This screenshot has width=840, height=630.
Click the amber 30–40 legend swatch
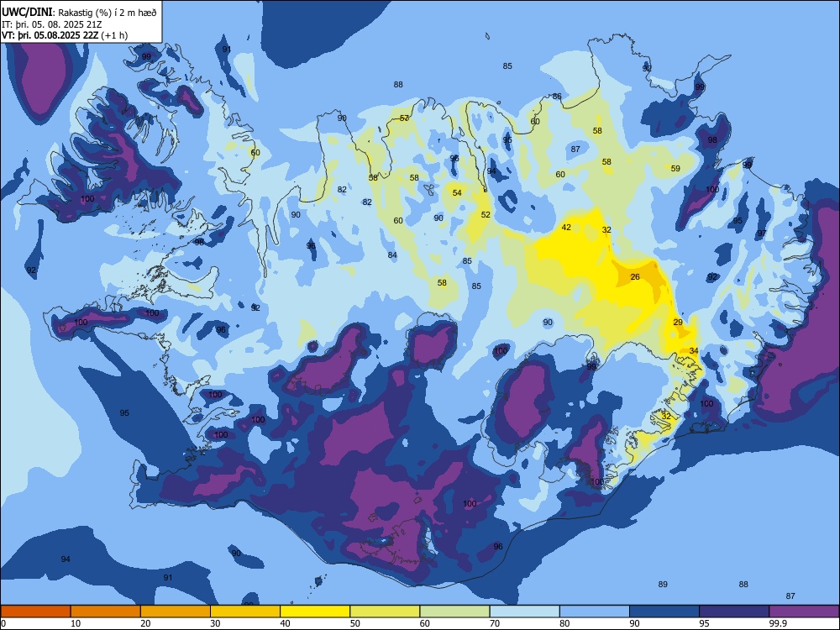[245, 612]
